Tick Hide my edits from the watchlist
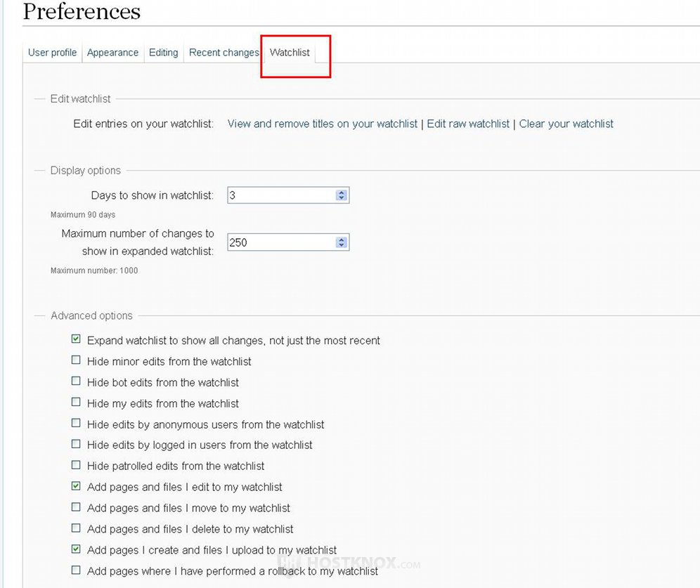Image resolution: width=700 pixels, height=588 pixels. [x=76, y=402]
